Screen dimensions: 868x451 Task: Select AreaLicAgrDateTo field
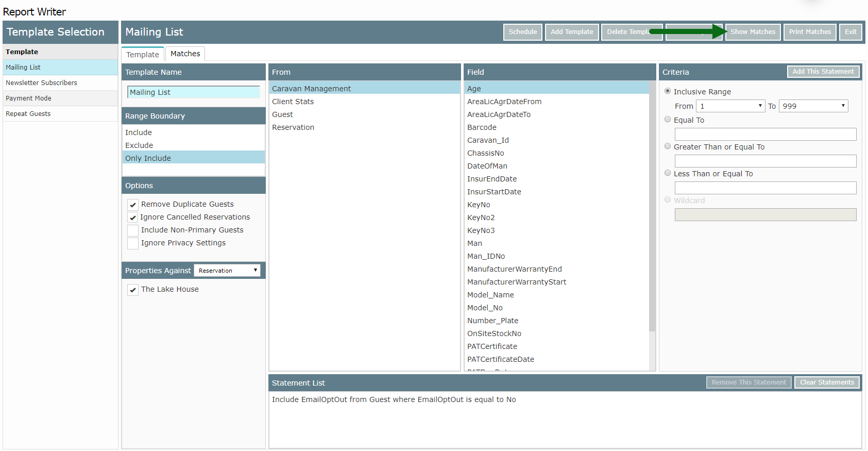click(556, 114)
